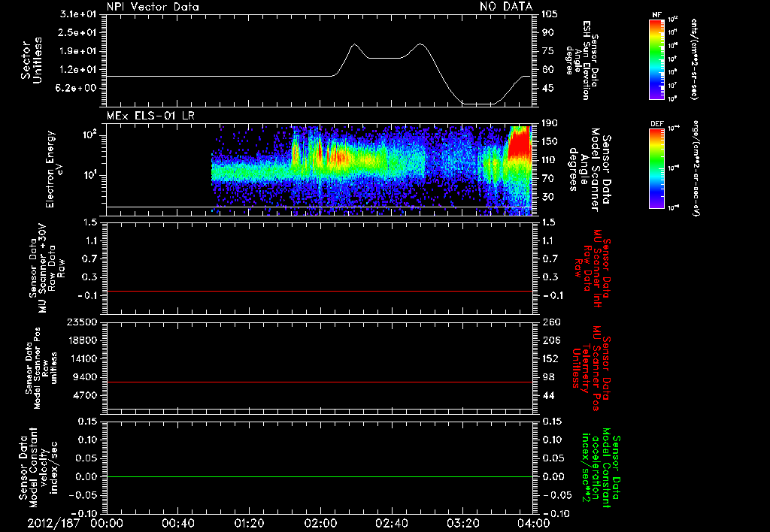
Task: Click the '3.1e+01' tick label
Action: point(78,14)
